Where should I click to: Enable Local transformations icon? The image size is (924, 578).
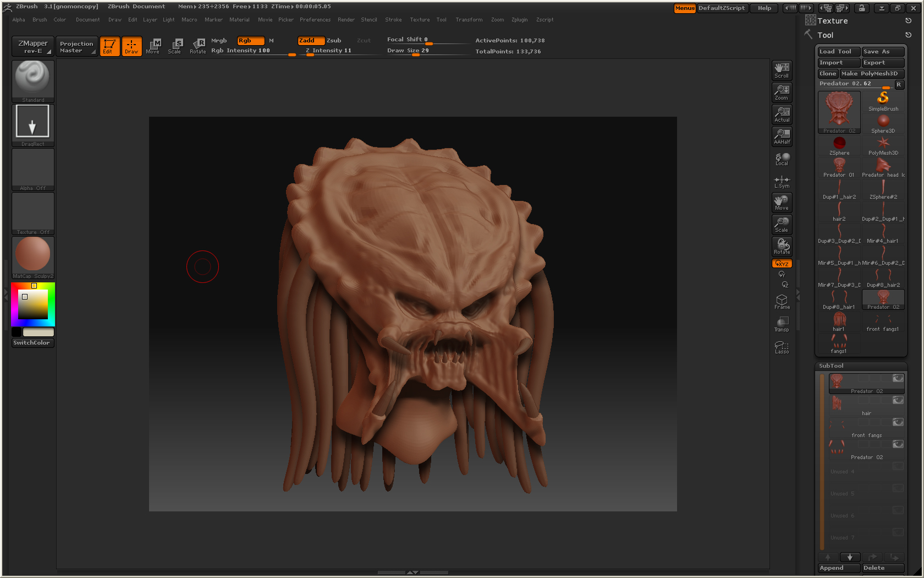pyautogui.click(x=782, y=159)
